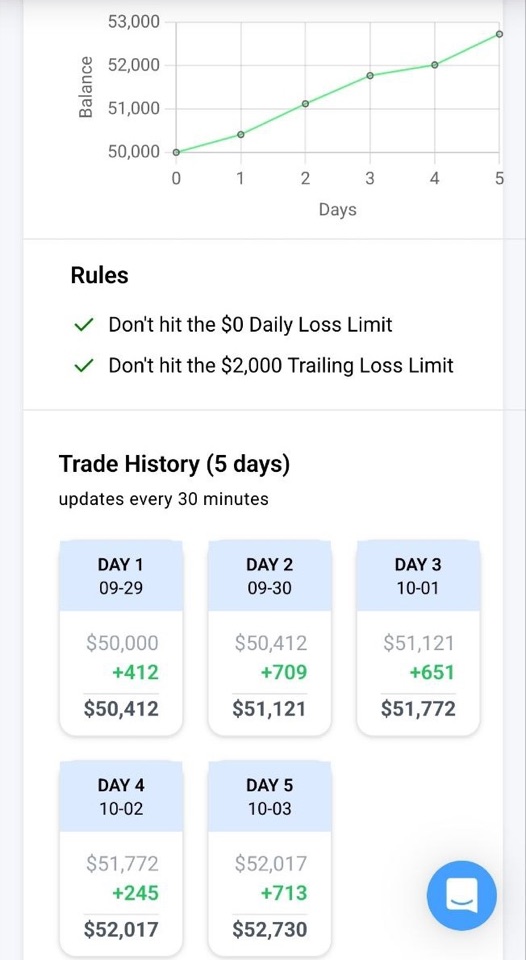Open the DAY 4 10-02 card header
This screenshot has height=960, width=526.
pyautogui.click(x=121, y=797)
